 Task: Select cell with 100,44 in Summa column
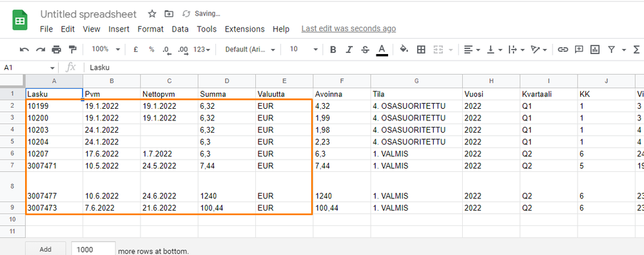(227, 208)
